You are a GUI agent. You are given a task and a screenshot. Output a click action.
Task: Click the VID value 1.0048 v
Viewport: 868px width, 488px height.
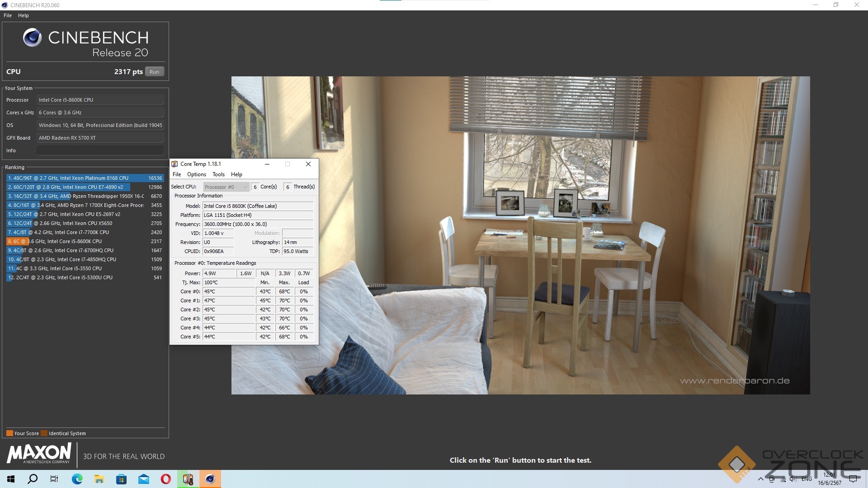[x=218, y=233]
